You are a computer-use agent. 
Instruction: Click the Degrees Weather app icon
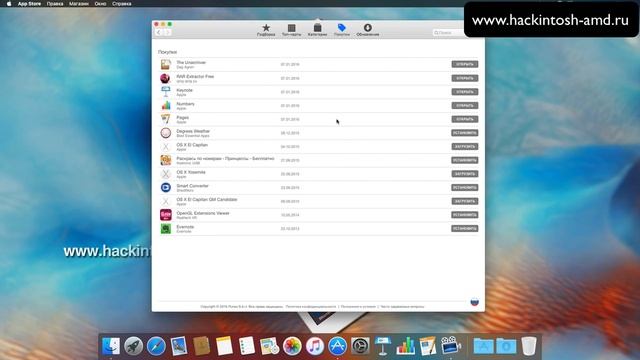[x=165, y=133]
